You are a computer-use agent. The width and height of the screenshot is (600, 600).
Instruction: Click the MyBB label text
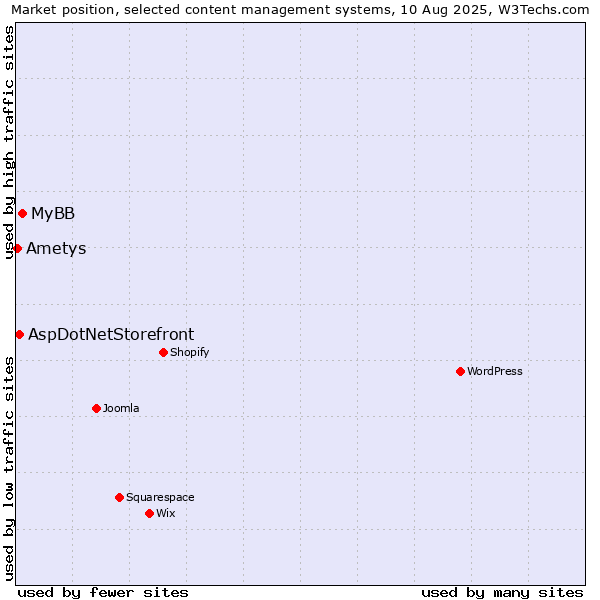point(53,214)
